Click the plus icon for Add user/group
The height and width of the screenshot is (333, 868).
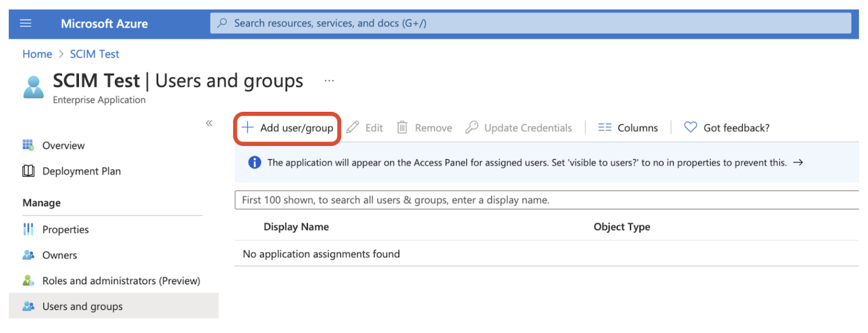pyautogui.click(x=247, y=128)
